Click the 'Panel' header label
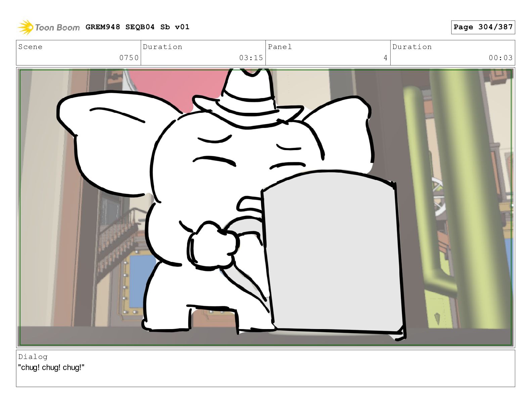Viewport: 532px width, 411px height. tap(280, 47)
